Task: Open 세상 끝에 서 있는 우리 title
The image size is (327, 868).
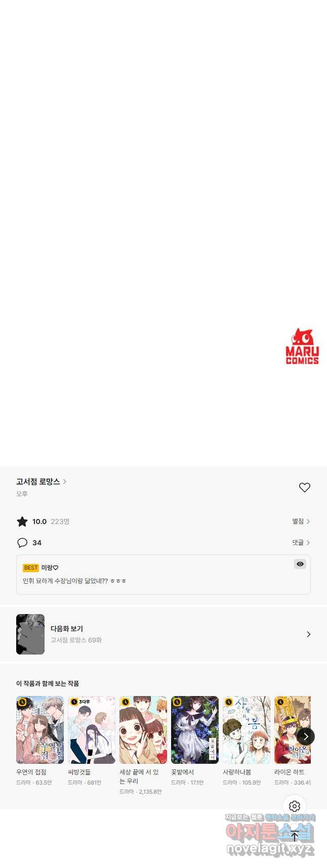Action: [140, 776]
